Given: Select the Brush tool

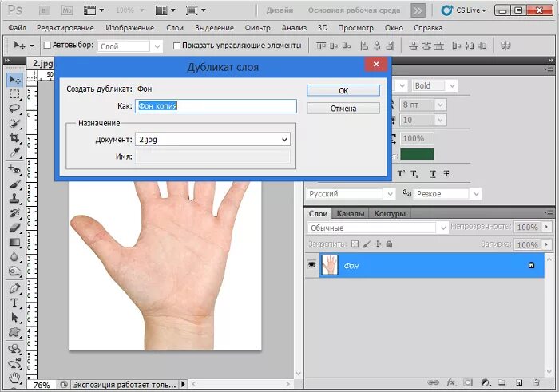Looking at the screenshot, I should pos(14,184).
